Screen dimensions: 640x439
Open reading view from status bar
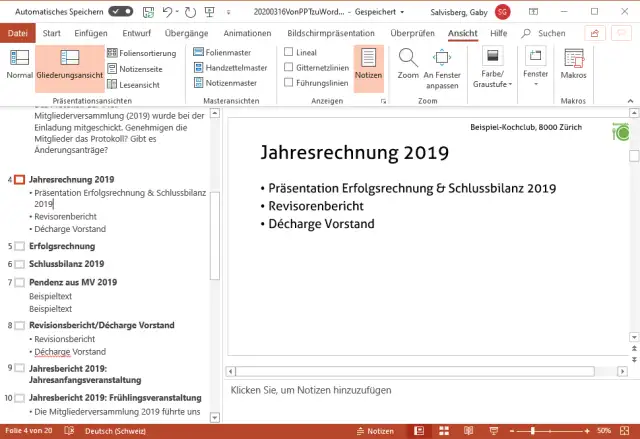(x=469, y=431)
